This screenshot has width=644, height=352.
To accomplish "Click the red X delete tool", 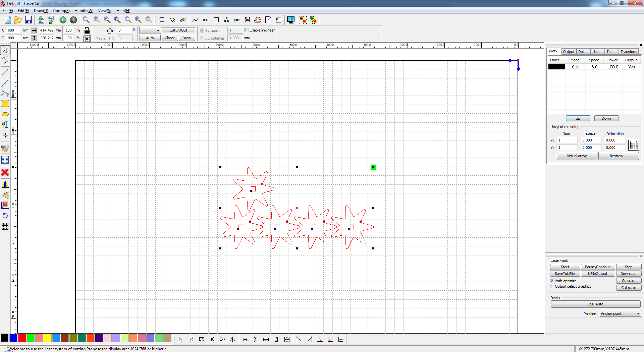I will pyautogui.click(x=5, y=172).
